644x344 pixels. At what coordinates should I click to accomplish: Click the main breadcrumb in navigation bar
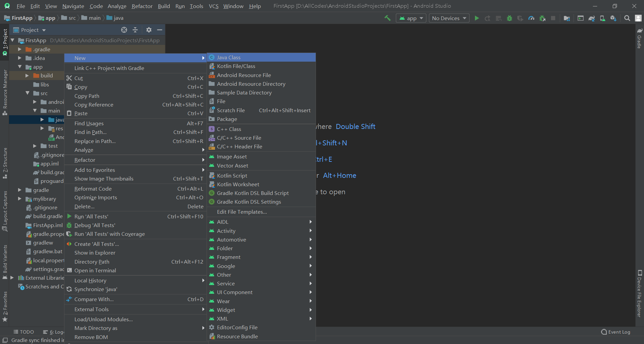click(91, 18)
